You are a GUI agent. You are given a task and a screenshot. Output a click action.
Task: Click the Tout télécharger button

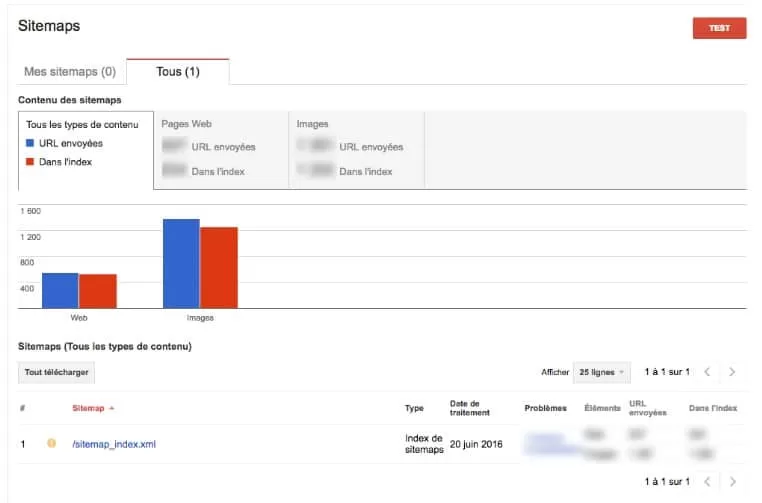56,372
